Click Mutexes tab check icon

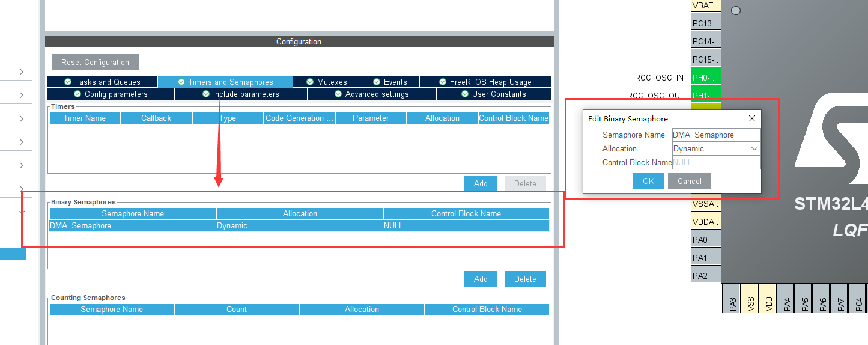pyautogui.click(x=310, y=82)
